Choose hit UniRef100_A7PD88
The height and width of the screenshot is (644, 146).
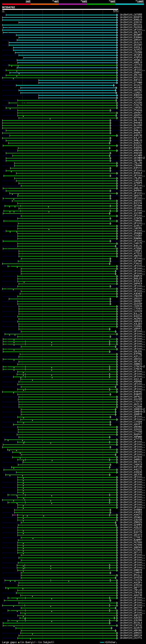pos(131,98)
